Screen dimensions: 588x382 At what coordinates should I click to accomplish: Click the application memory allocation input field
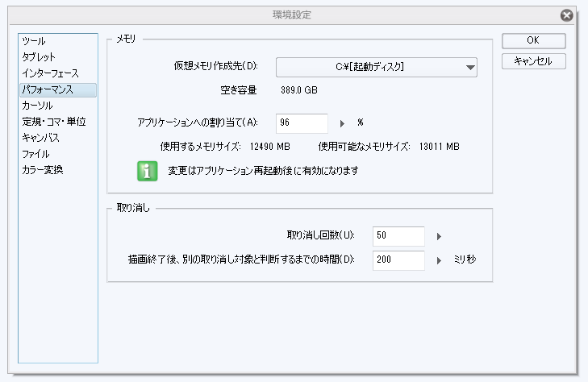(302, 123)
